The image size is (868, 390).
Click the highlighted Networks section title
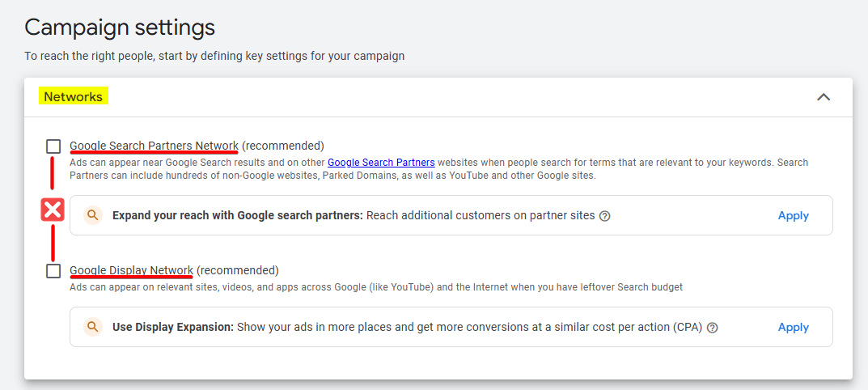point(74,97)
